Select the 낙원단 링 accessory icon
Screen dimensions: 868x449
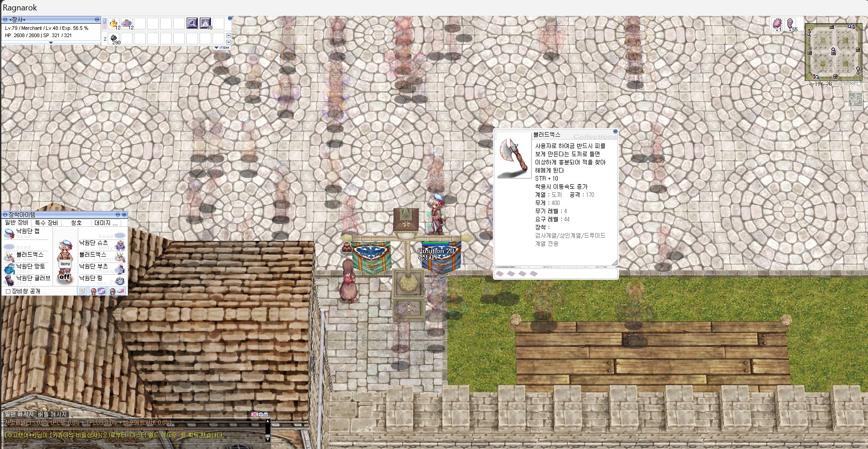(x=120, y=280)
